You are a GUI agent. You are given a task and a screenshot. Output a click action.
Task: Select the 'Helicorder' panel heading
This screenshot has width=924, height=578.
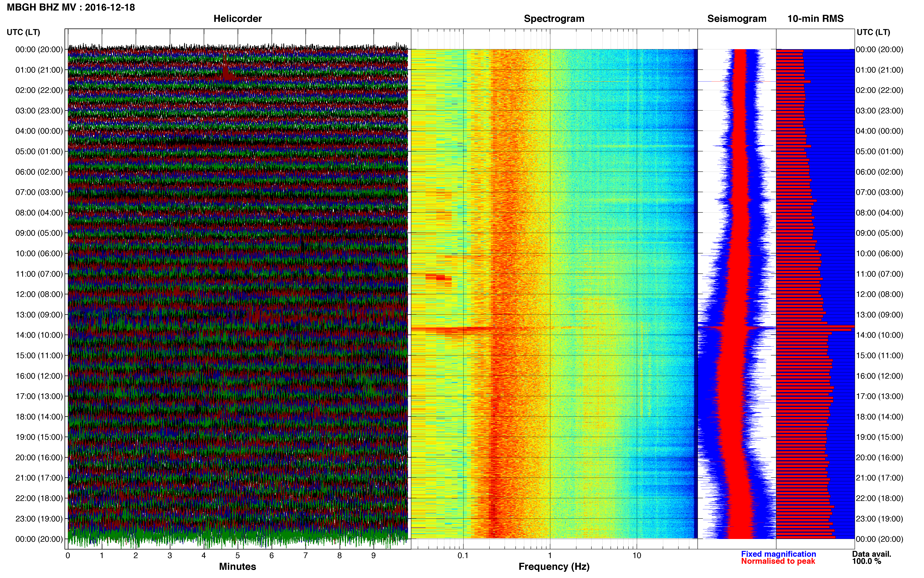[238, 19]
